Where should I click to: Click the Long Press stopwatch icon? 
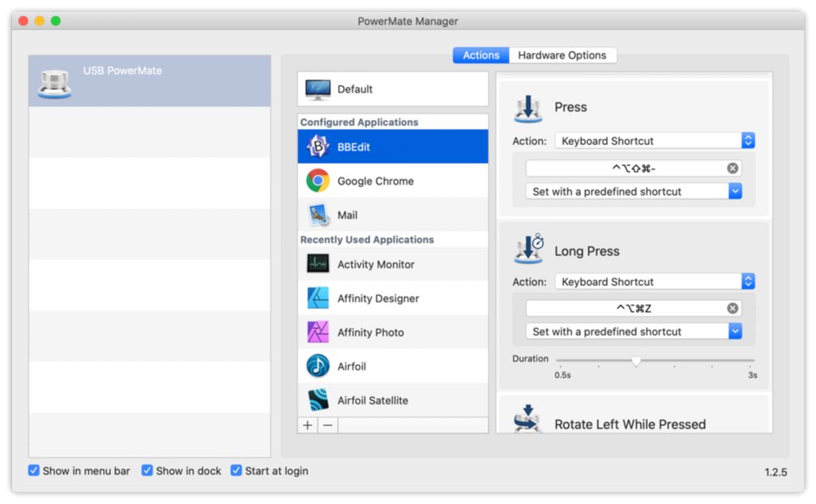coord(528,249)
